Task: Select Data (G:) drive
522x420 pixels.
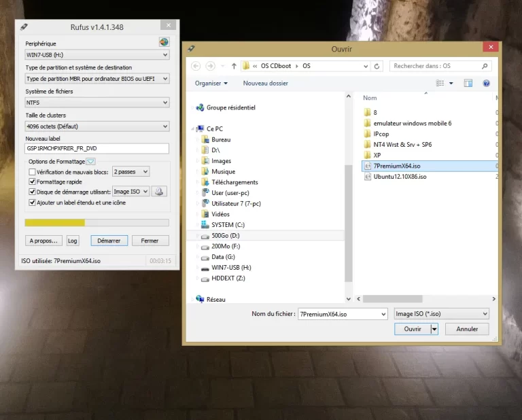Action: [223, 257]
